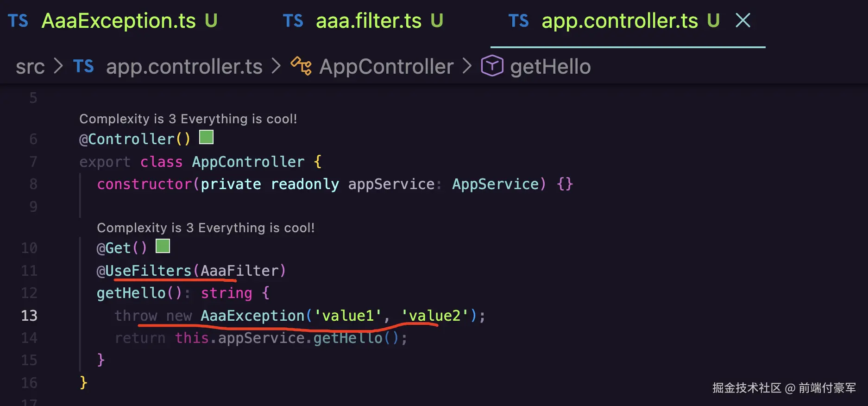The width and height of the screenshot is (868, 406).
Task: Click the AppController class symbol icon
Action: pyautogui.click(x=301, y=66)
